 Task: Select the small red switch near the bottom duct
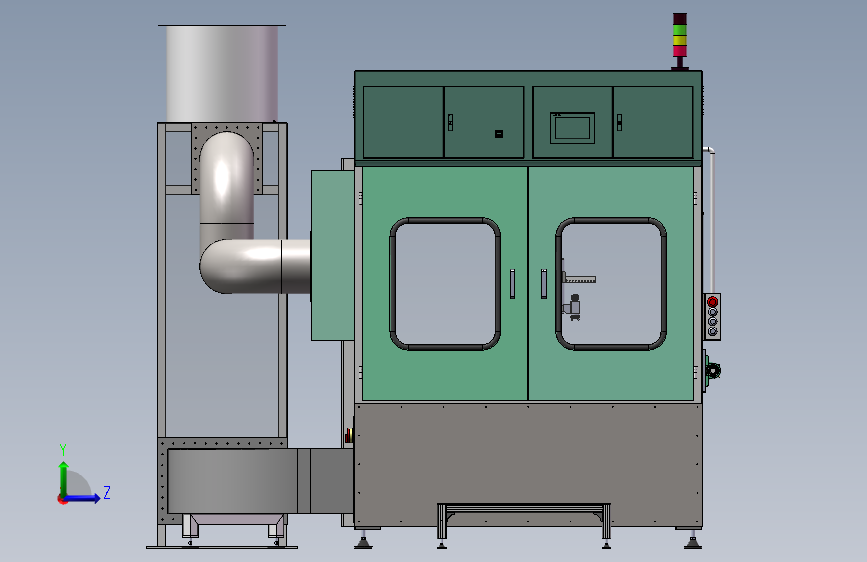pyautogui.click(x=348, y=435)
